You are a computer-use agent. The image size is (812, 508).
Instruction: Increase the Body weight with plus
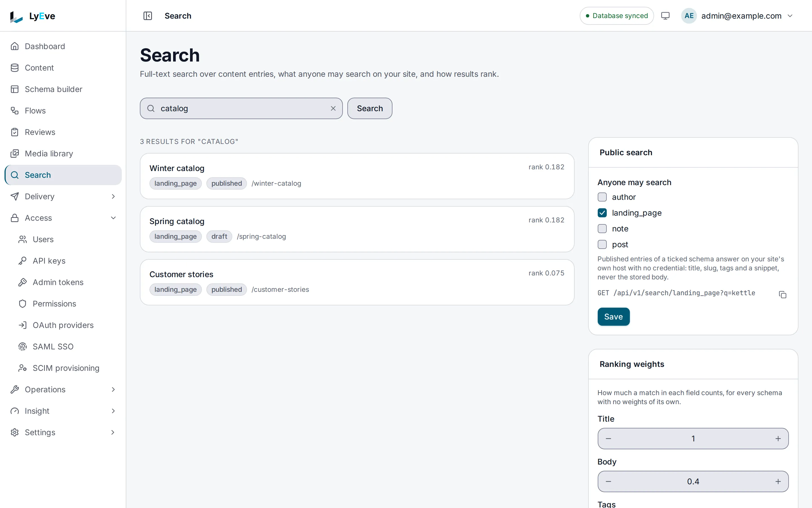[778, 481]
